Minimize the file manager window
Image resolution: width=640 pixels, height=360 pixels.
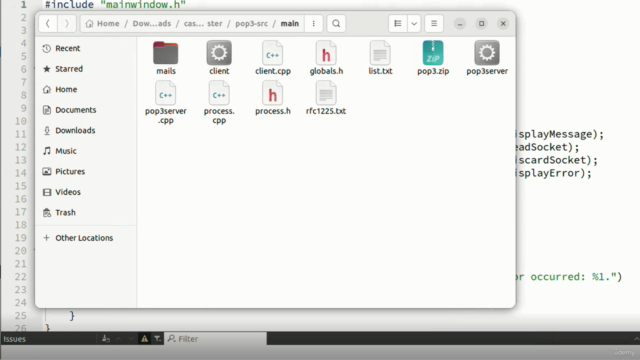(x=460, y=24)
